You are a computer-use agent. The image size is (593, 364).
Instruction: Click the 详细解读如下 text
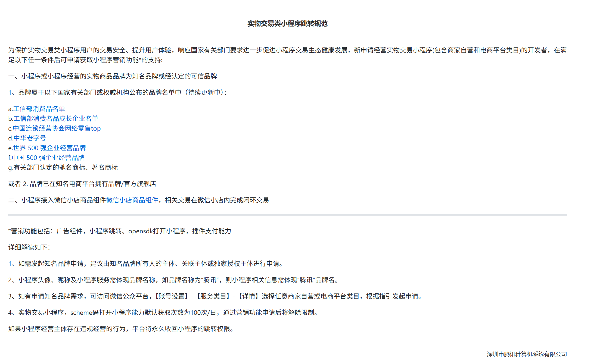pos(29,247)
